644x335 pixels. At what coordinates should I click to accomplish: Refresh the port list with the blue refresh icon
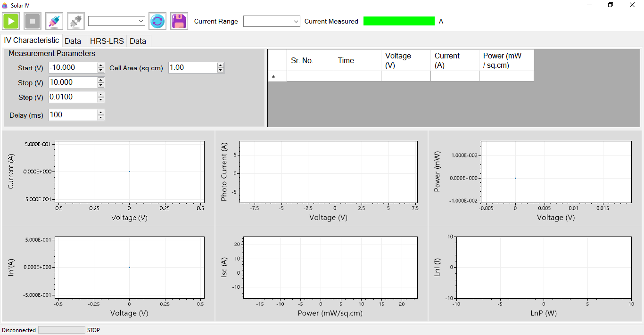point(157,21)
